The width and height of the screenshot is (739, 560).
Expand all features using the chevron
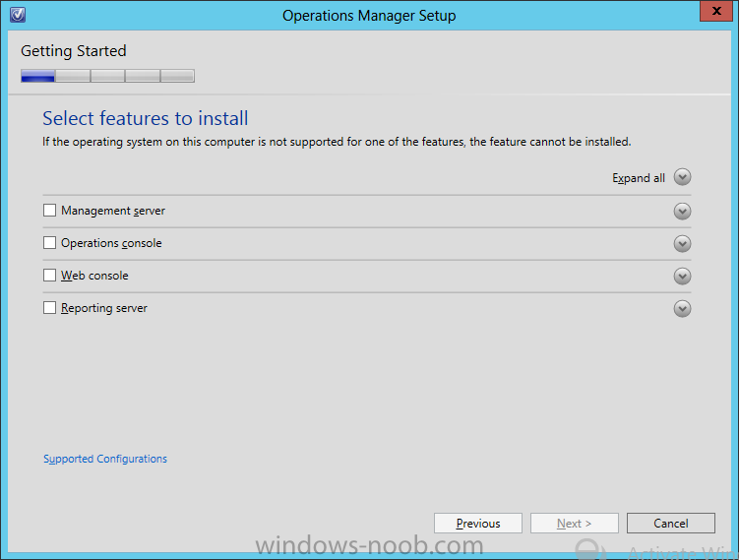coord(682,177)
